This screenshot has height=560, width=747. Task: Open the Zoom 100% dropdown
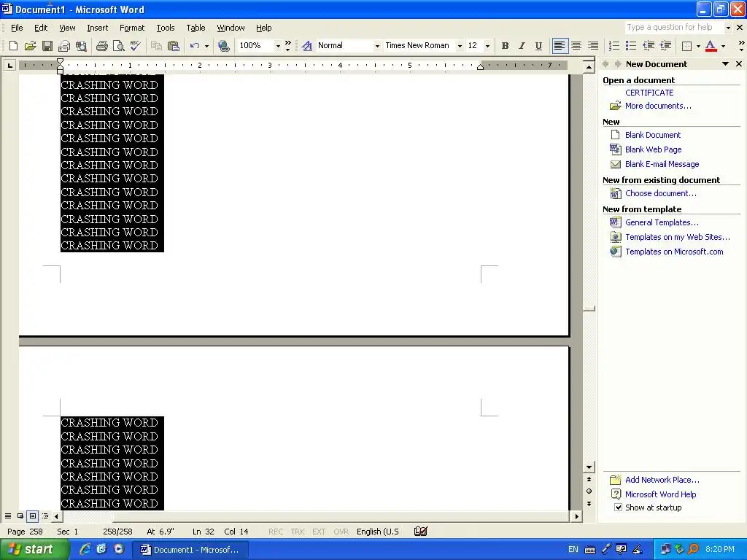278,46
